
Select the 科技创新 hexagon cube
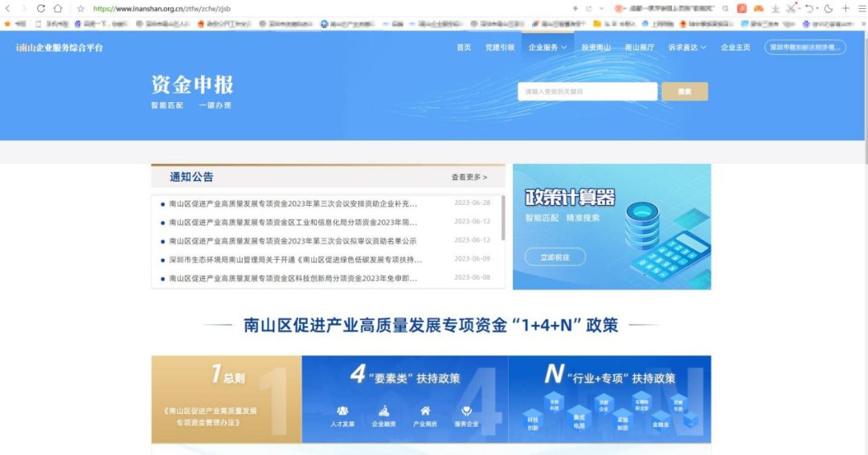(x=533, y=421)
